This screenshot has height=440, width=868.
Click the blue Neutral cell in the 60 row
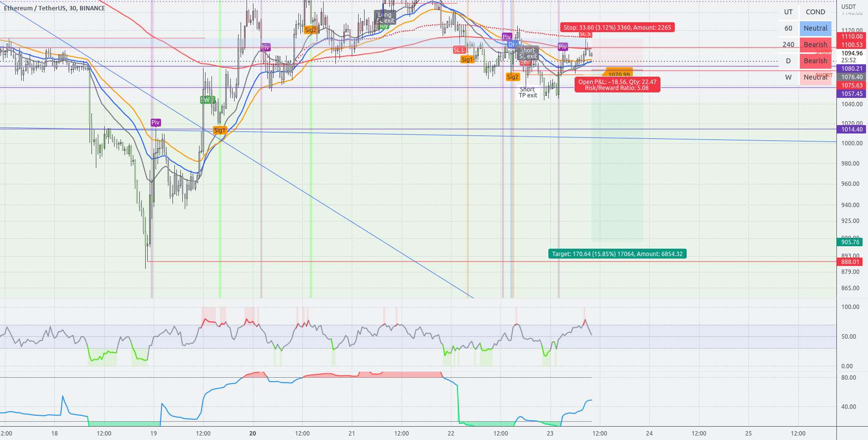[x=816, y=28]
